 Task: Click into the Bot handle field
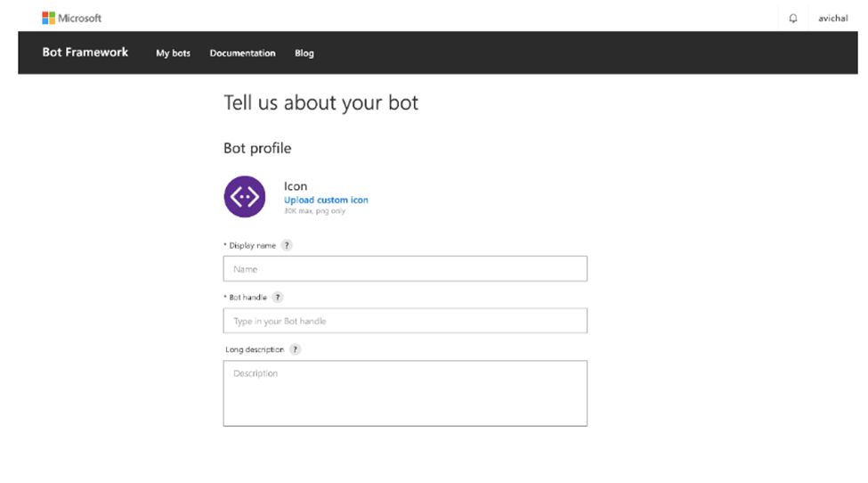(405, 321)
